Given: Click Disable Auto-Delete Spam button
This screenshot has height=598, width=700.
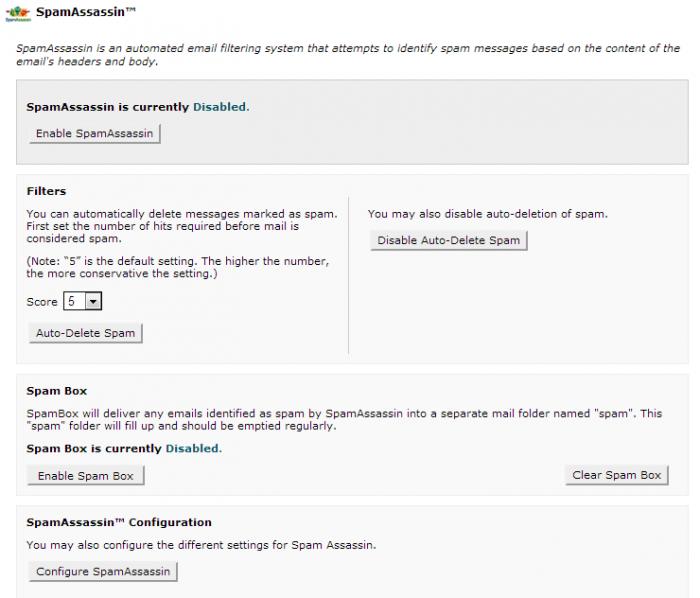Looking at the screenshot, I should coord(449,240).
